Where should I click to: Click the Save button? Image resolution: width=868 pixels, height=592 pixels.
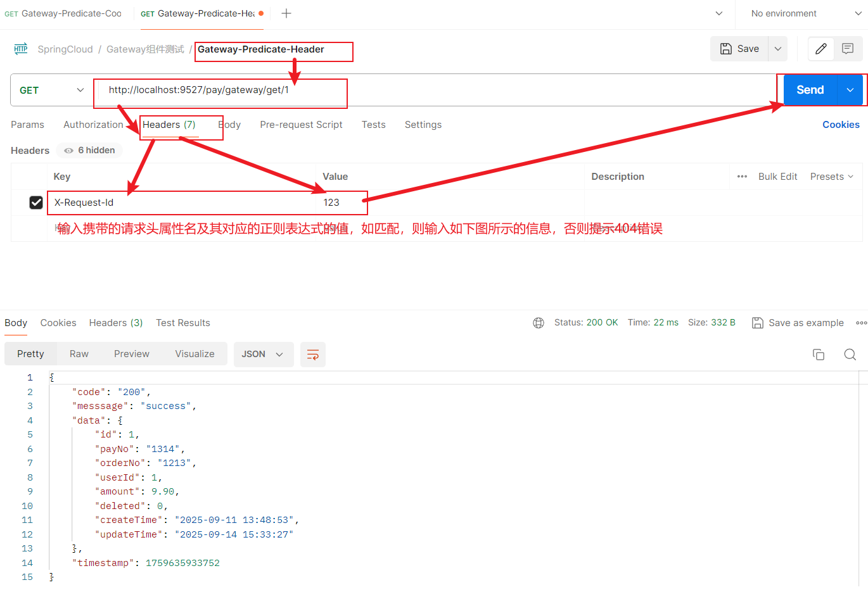(739, 49)
